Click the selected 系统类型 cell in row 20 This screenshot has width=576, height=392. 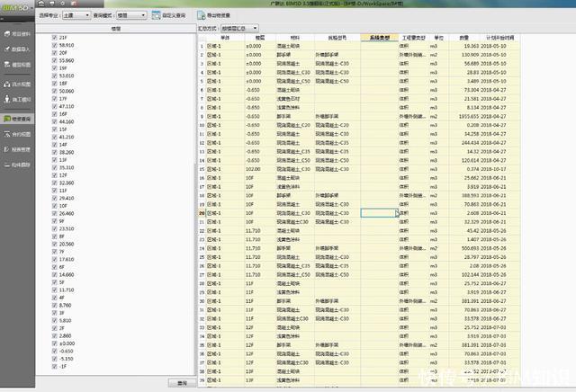[379, 212]
